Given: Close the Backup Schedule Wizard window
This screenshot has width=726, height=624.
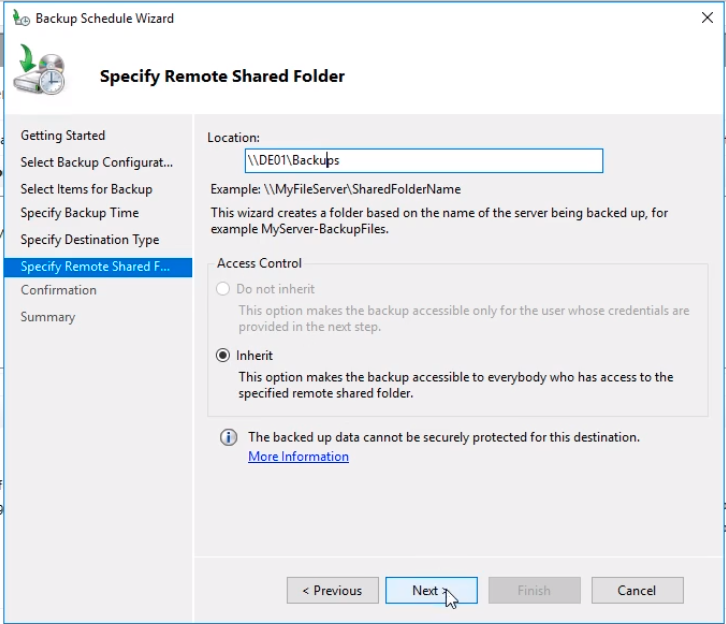Looking at the screenshot, I should pyautogui.click(x=707, y=18).
